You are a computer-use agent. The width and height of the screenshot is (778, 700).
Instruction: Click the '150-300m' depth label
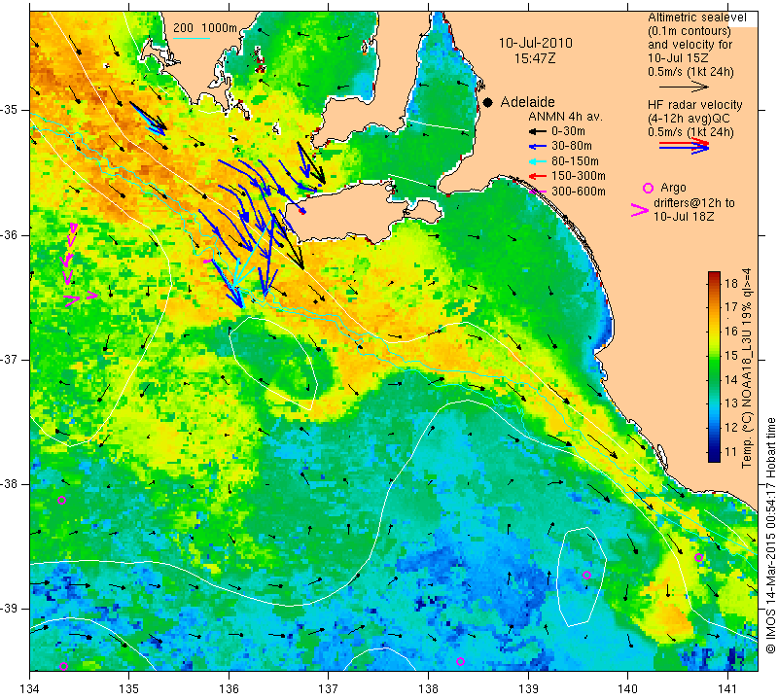(x=579, y=176)
